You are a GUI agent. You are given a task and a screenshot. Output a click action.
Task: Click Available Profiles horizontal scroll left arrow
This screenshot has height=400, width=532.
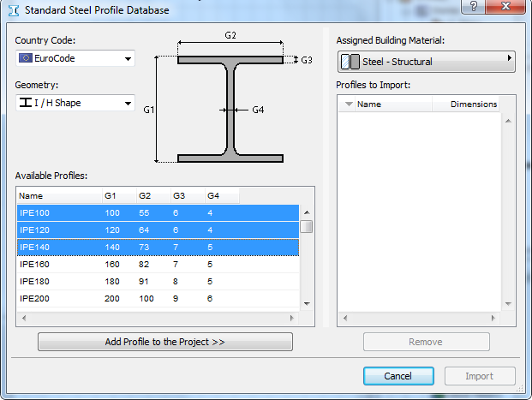click(x=24, y=318)
